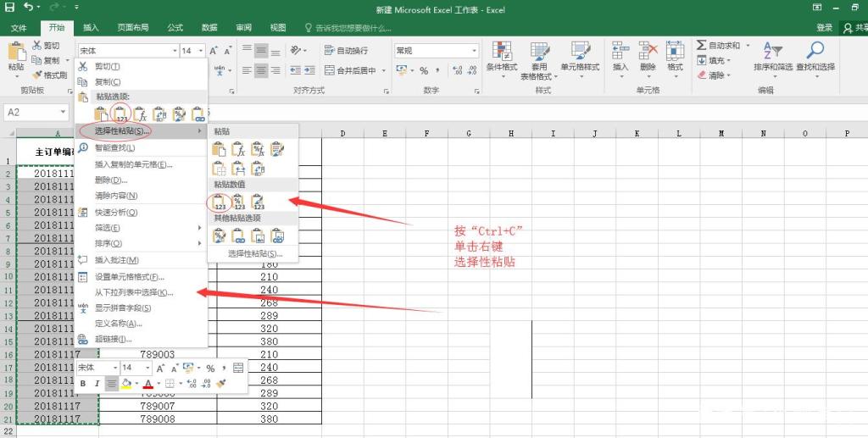The height and width of the screenshot is (438, 868).
Task: Click the Formulas paste icon in the submenu
Action: click(x=238, y=149)
